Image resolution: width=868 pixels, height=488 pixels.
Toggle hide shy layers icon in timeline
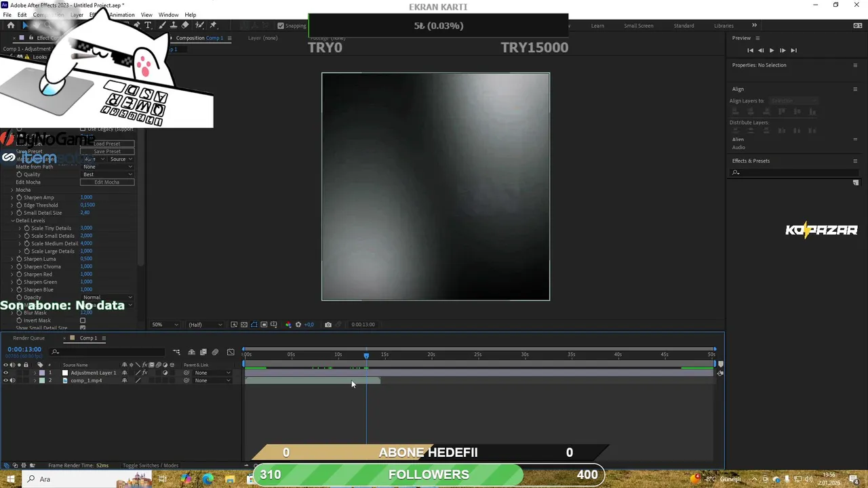click(191, 352)
